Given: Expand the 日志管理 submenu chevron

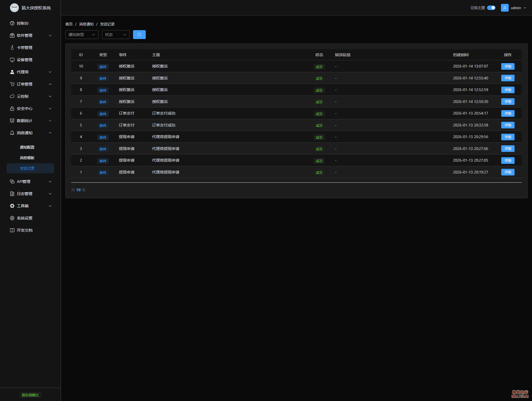Looking at the screenshot, I should tap(50, 194).
